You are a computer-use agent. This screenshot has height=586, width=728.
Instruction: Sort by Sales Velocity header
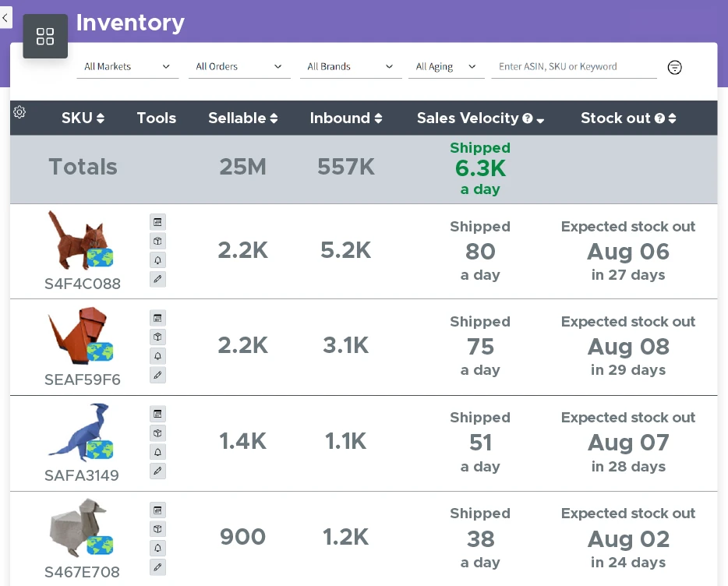tap(480, 118)
